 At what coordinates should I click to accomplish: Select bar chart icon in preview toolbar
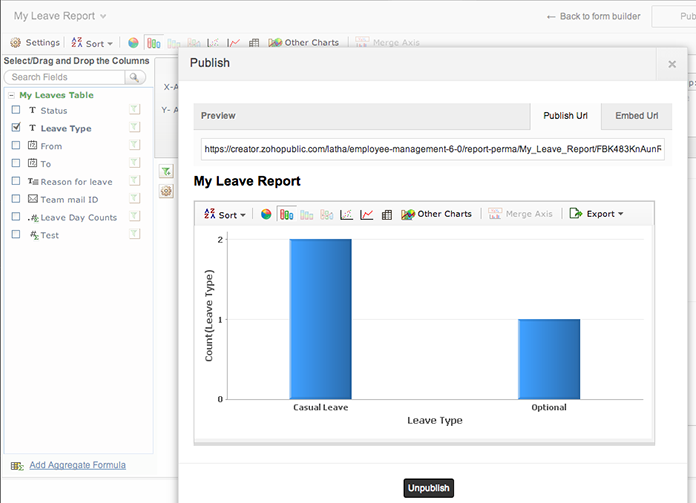click(x=287, y=214)
